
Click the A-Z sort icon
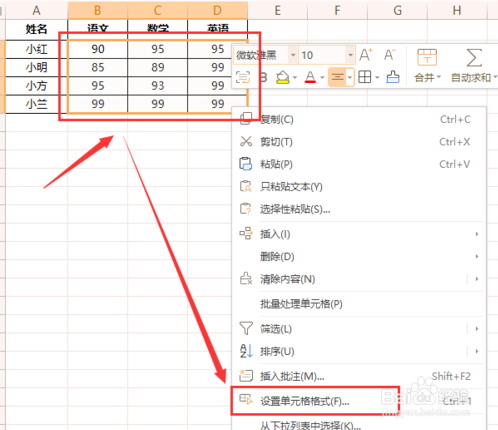[246, 351]
